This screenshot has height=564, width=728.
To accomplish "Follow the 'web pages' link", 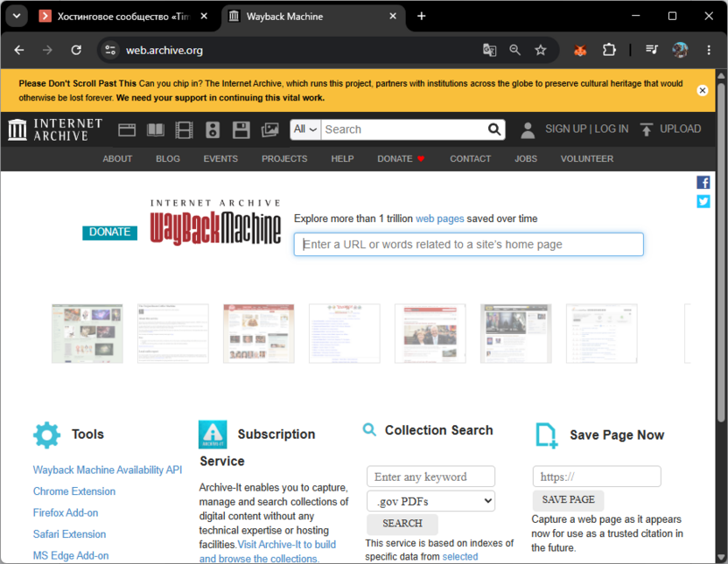I will point(439,219).
